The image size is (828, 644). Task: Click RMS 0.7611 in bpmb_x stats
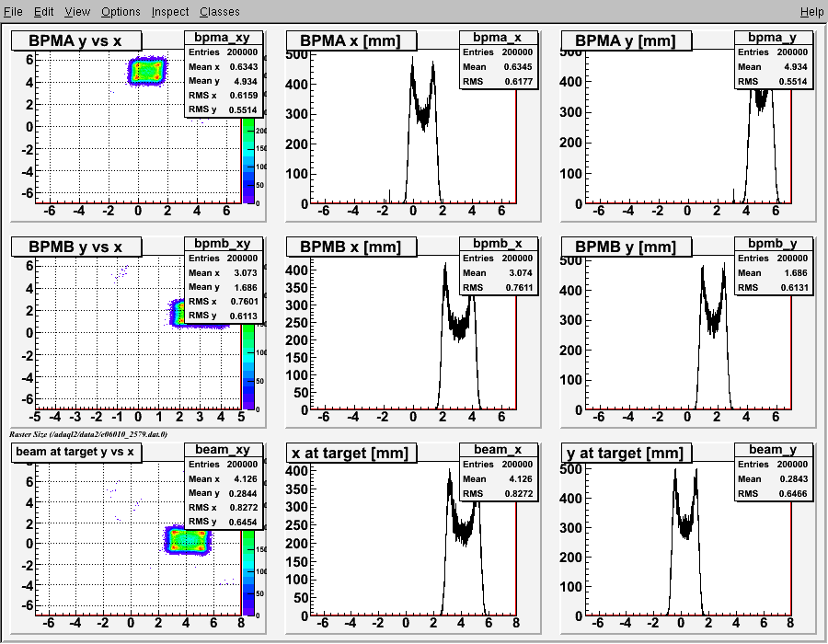pos(498,287)
